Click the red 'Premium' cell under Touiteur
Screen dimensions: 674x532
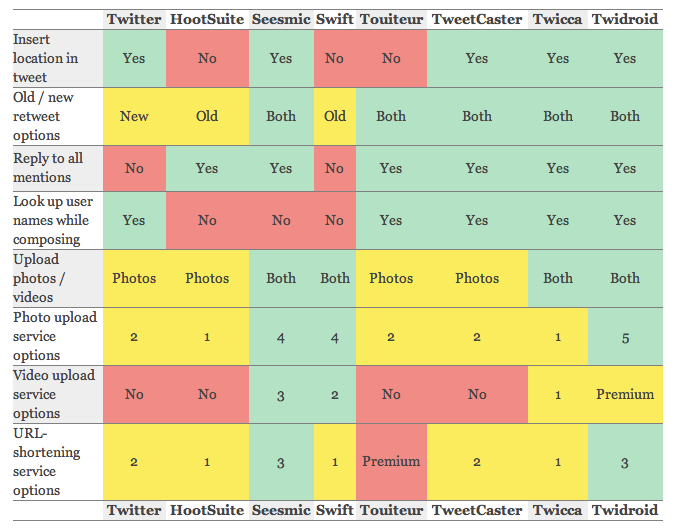(x=391, y=462)
